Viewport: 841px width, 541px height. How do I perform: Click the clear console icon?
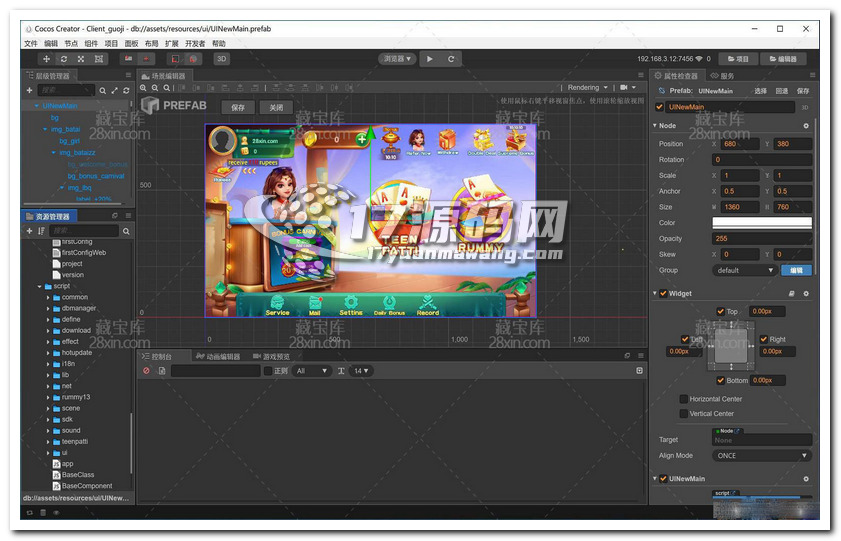click(x=146, y=371)
